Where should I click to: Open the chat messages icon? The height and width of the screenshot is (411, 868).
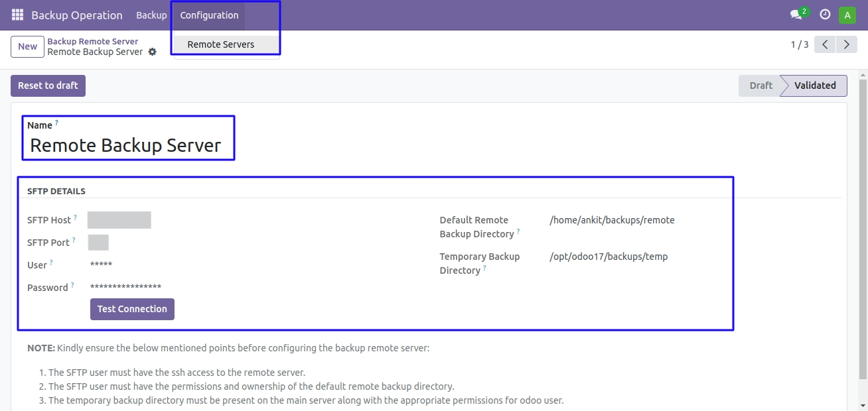[796, 15]
